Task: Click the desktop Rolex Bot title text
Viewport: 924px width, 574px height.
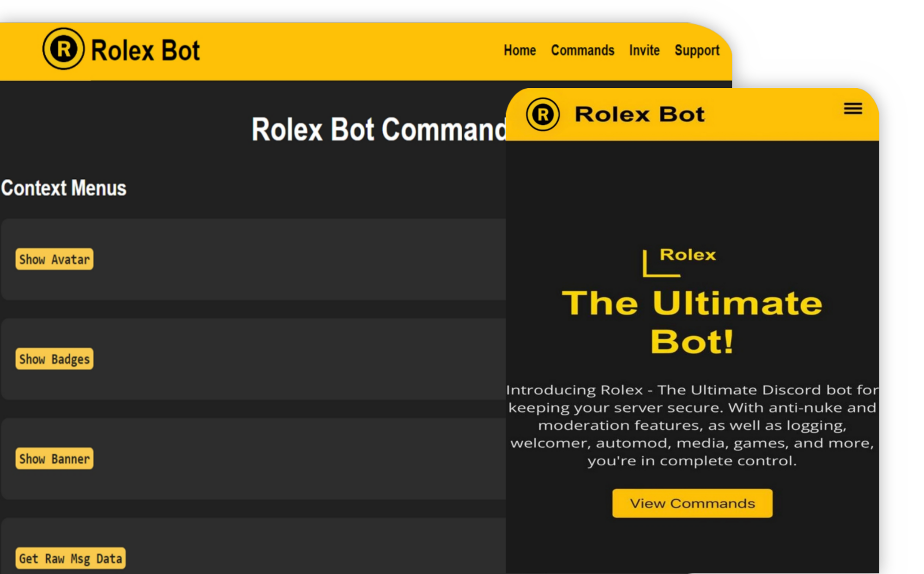Action: tap(145, 50)
